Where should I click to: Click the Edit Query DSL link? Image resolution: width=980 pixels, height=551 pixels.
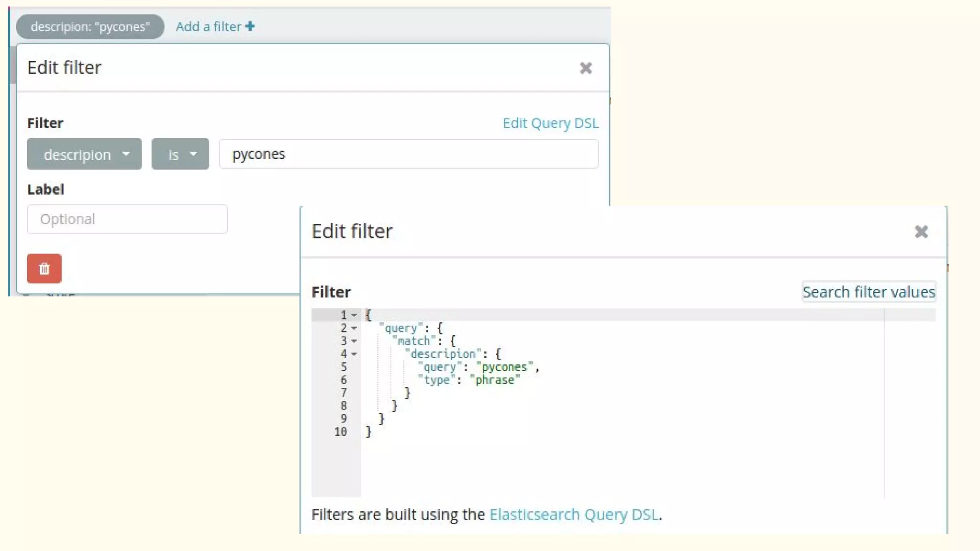click(x=550, y=123)
